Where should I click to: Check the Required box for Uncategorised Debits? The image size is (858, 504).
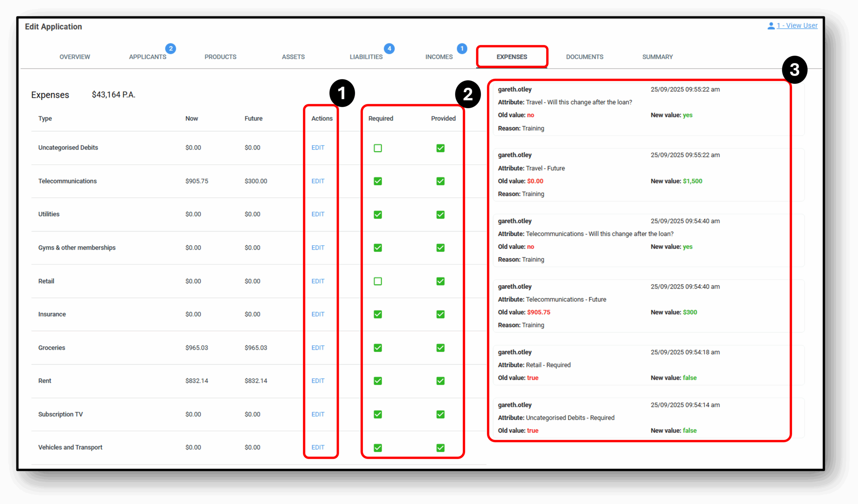click(378, 148)
